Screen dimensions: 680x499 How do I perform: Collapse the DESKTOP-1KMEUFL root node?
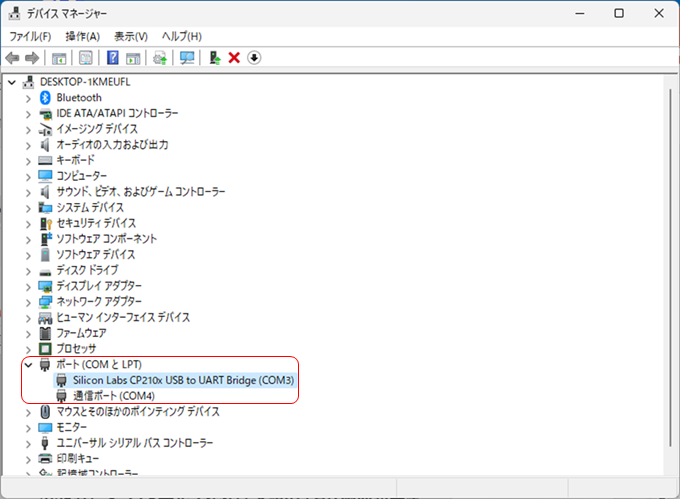pos(12,82)
